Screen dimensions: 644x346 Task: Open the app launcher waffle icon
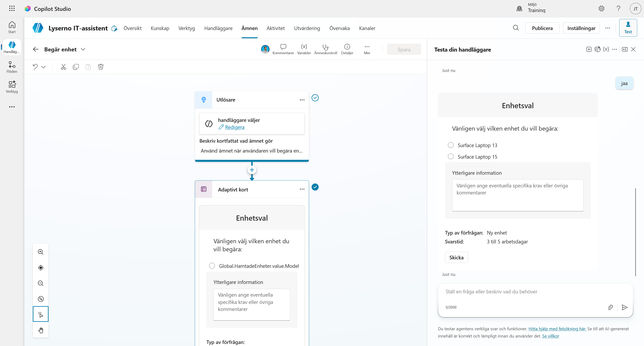pyautogui.click(x=12, y=8)
